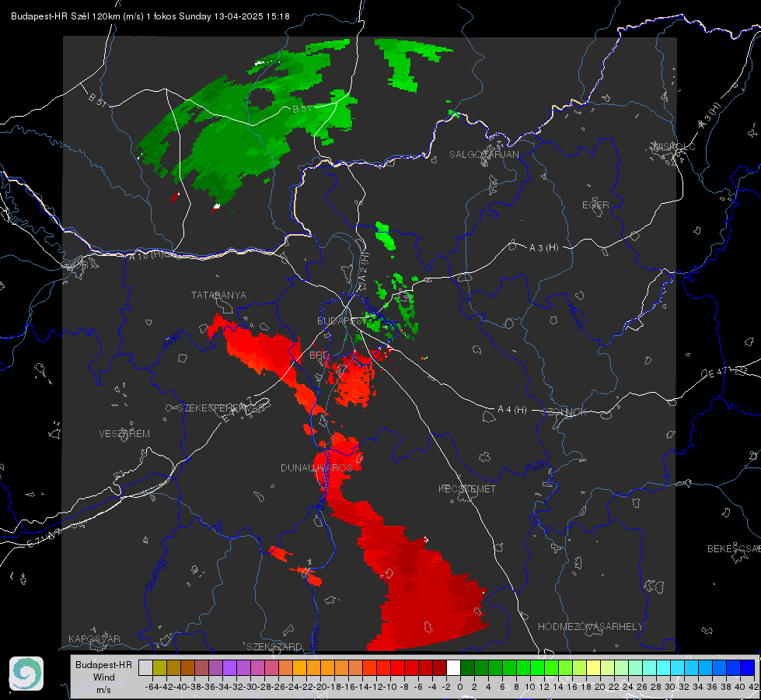The image size is (761, 700).
Task: Click the radar title text with date 13-04-2025
Action: tap(150, 16)
